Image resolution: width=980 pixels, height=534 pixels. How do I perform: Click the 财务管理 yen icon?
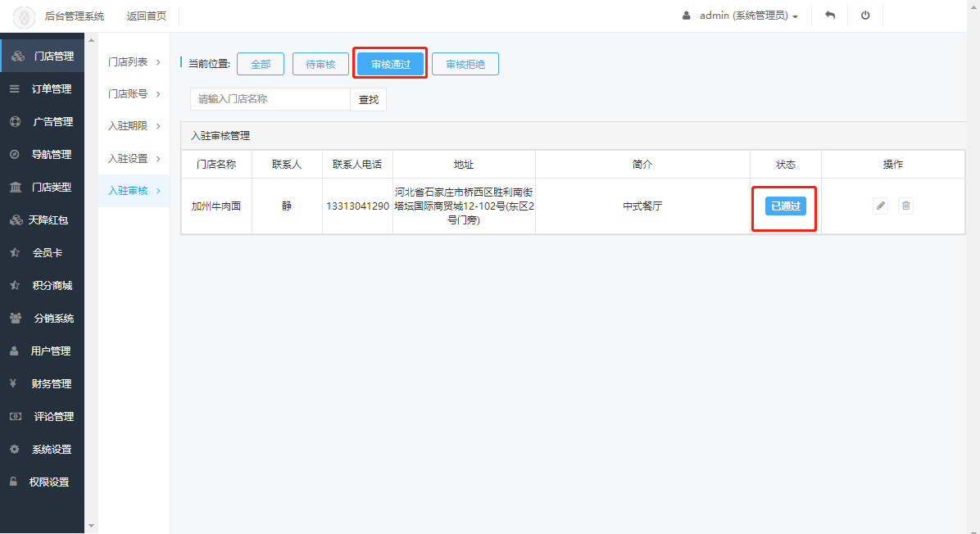tap(13, 383)
